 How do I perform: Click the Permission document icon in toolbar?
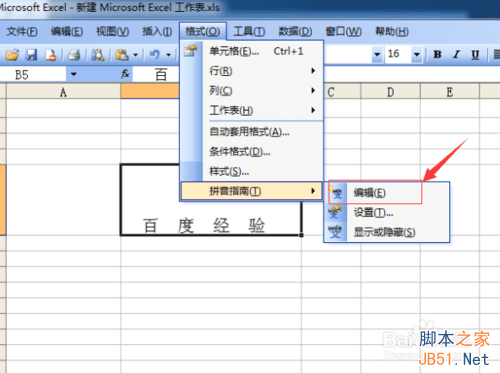click(51, 55)
